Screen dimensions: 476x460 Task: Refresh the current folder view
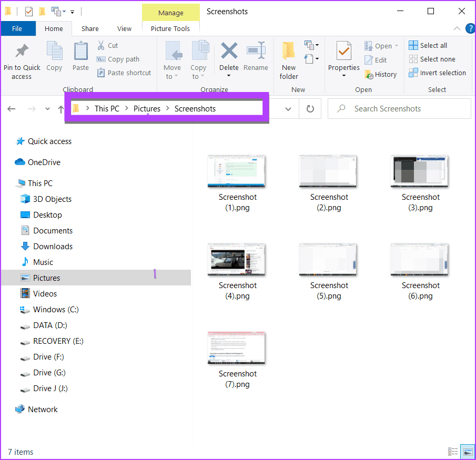(x=310, y=109)
